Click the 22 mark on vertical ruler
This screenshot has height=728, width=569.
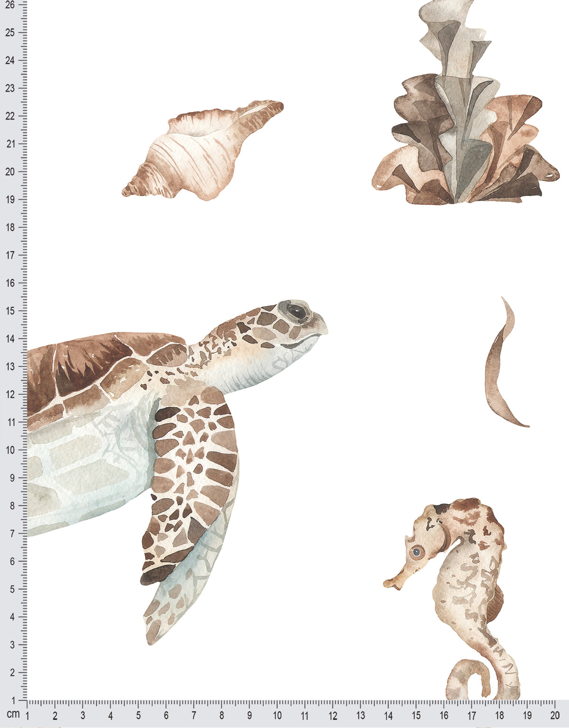(x=9, y=116)
